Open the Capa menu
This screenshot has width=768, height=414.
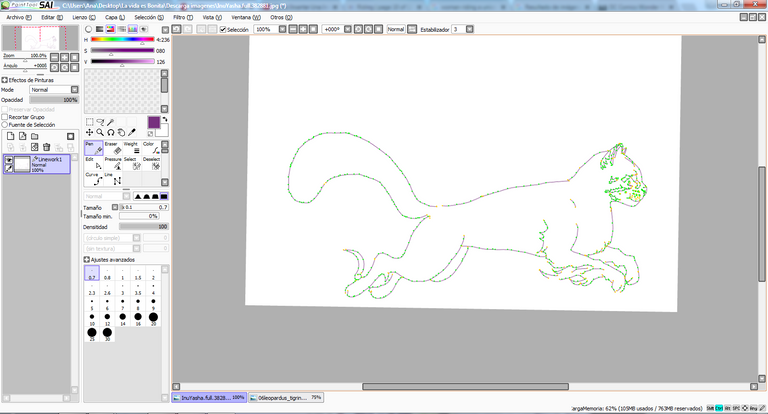click(x=115, y=17)
